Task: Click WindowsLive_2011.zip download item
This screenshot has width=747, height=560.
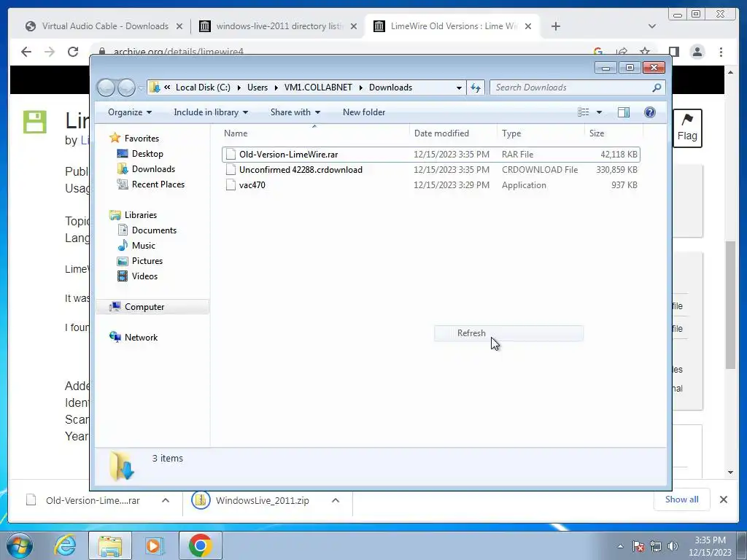Action: [262, 500]
